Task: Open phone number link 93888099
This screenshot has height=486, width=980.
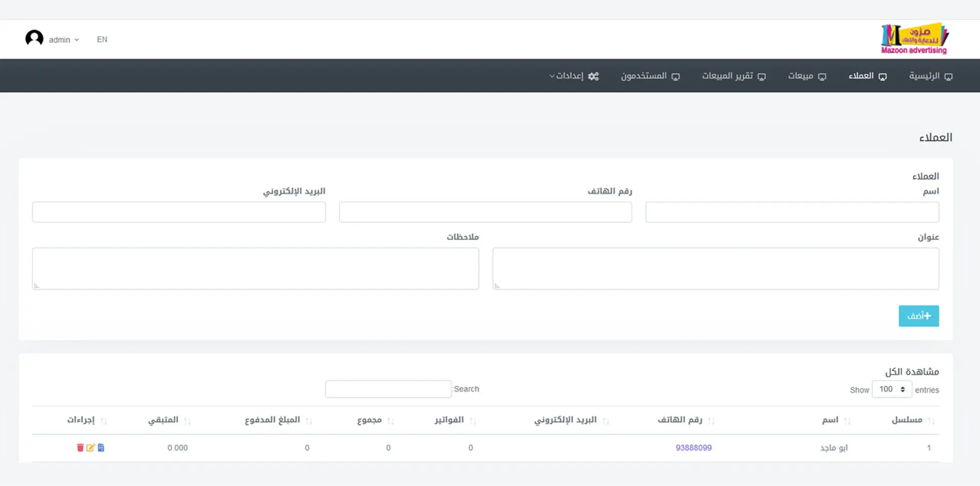Action: point(694,447)
